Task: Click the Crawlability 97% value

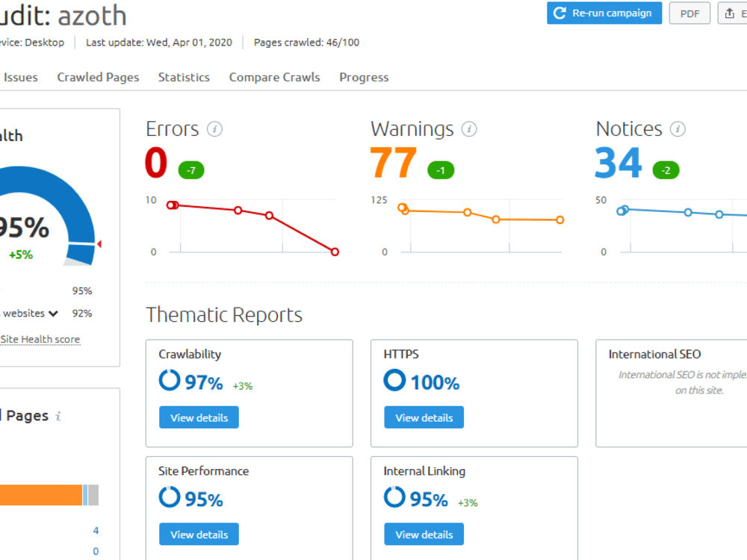Action: pos(204,382)
